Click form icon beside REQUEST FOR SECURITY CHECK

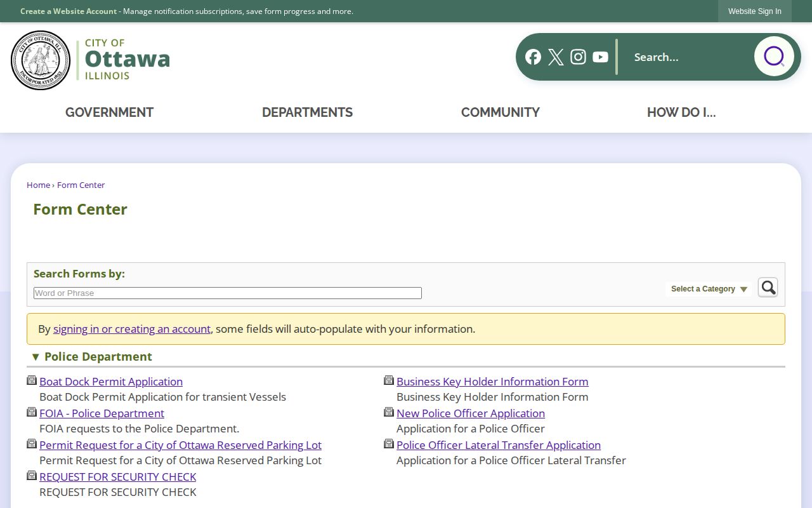point(32,476)
